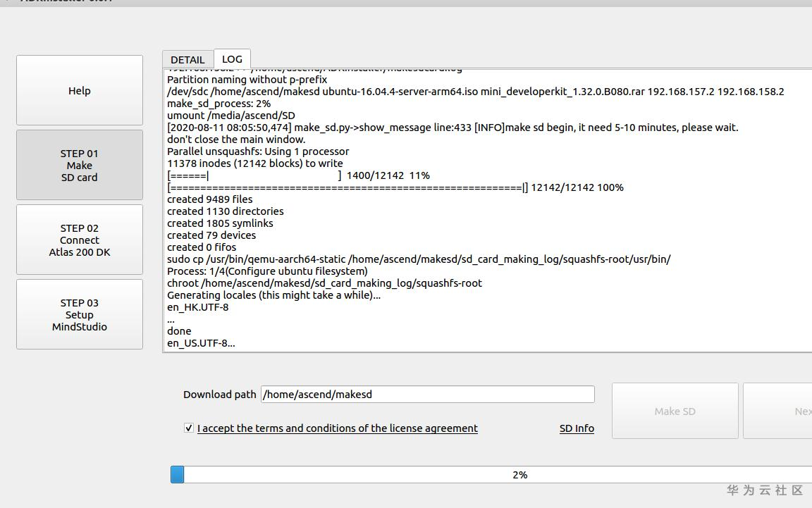Click the 'en_HK.UTF-8' log line
812x508 pixels.
pos(197,307)
